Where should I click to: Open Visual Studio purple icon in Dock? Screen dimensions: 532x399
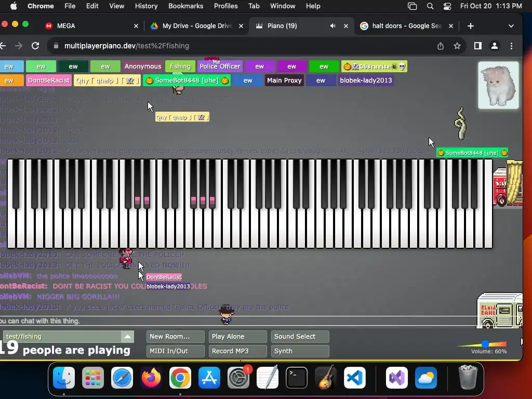(397, 377)
